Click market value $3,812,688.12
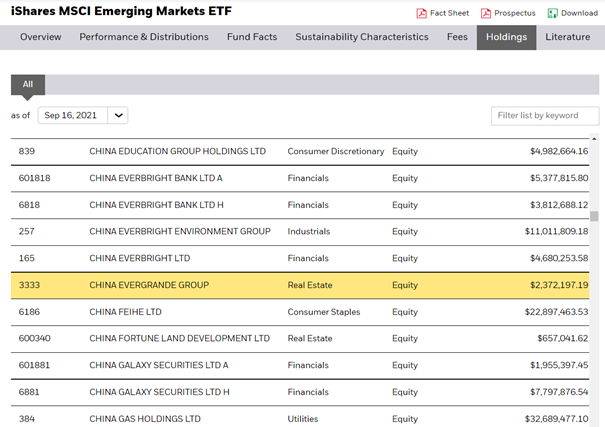Viewport: 605px width, 427px height. [x=559, y=205]
